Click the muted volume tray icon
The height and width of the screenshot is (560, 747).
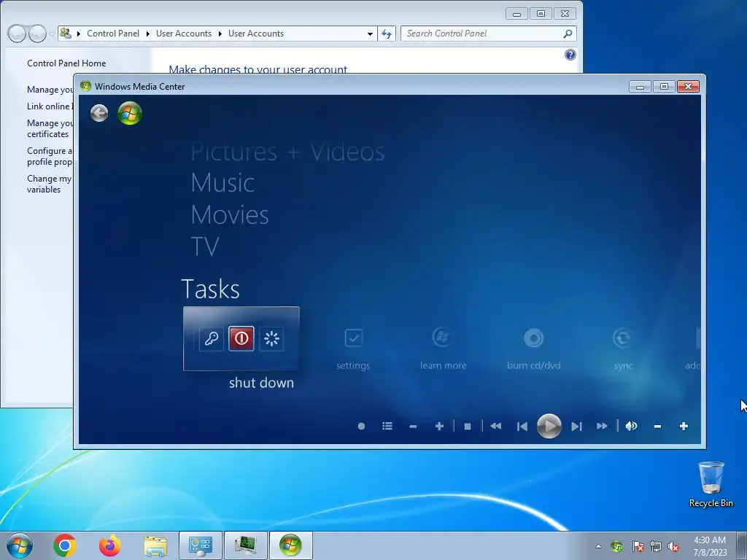tap(673, 546)
